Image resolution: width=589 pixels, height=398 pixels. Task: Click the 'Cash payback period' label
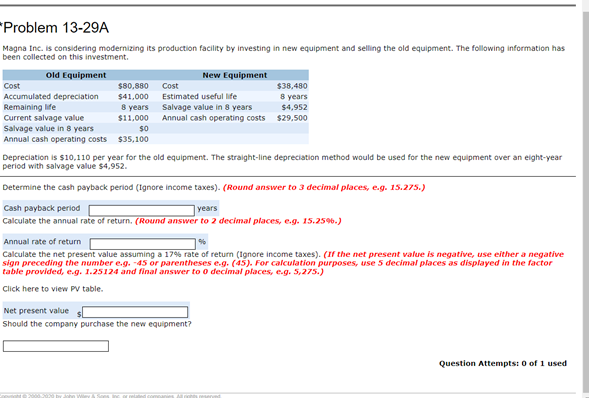coord(42,208)
